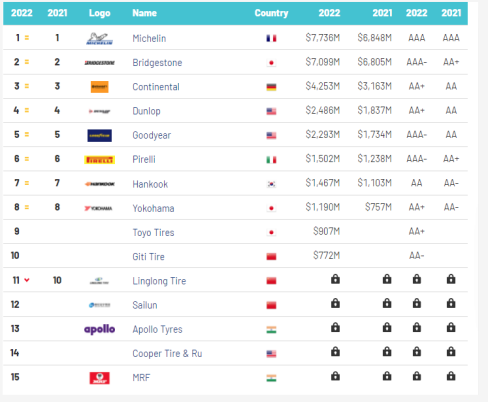This screenshot has height=402, width=489.
Task: Click the Yokohama logo
Action: pyautogui.click(x=98, y=208)
